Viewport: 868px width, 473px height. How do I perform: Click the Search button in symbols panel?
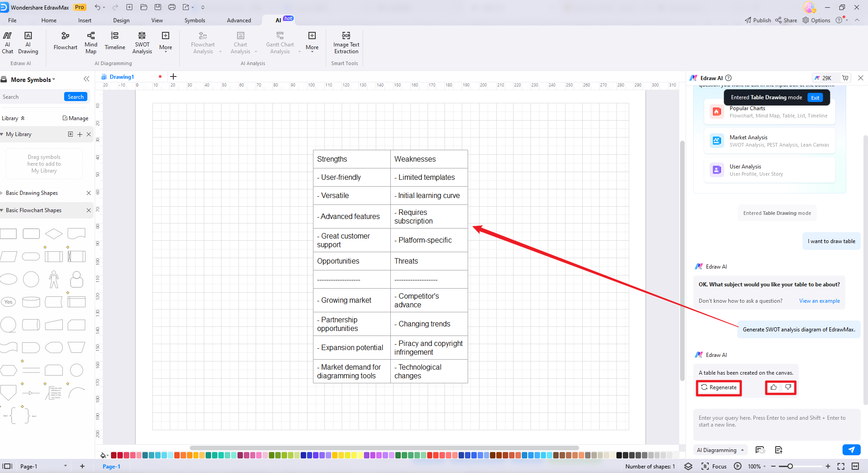click(76, 97)
